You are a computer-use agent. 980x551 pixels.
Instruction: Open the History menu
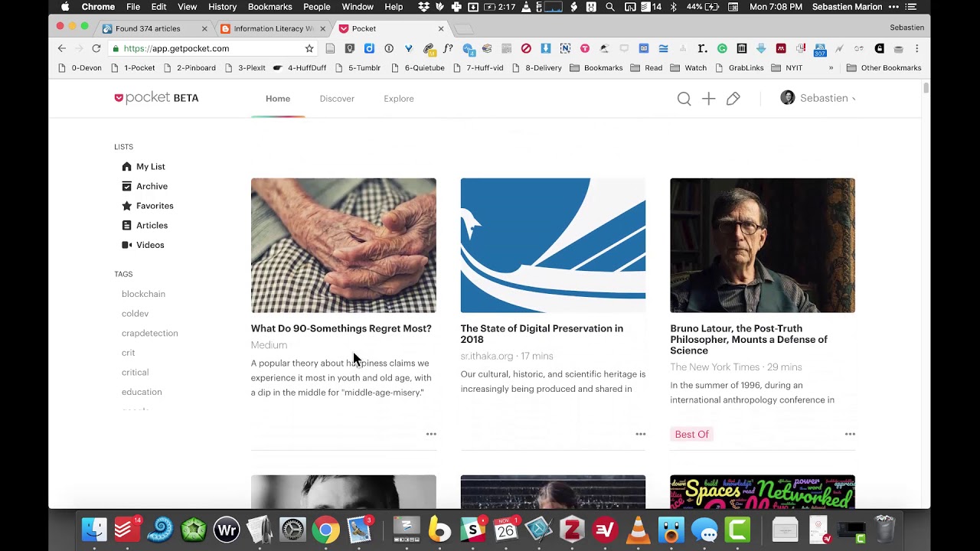point(222,7)
